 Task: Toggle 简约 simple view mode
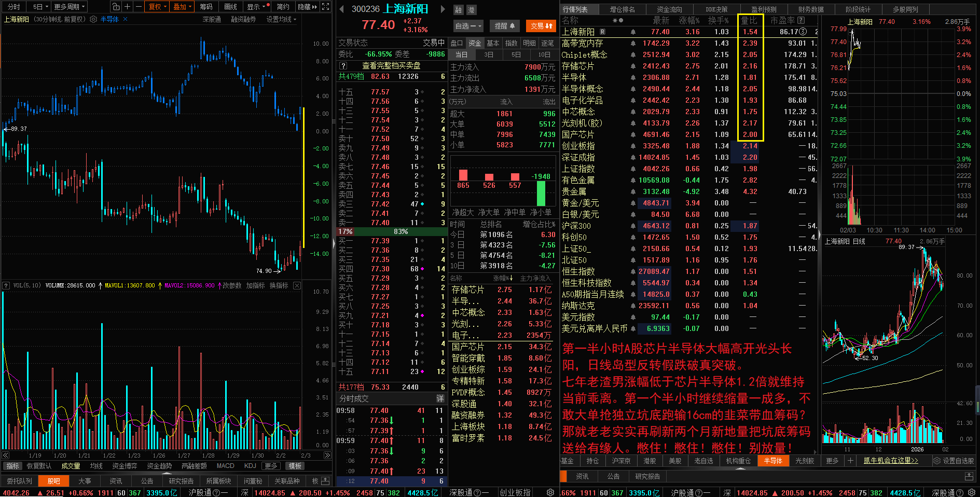tap(283, 7)
